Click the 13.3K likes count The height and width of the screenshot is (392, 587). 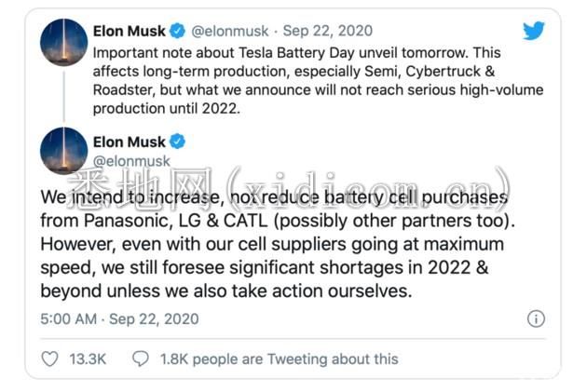pos(88,359)
